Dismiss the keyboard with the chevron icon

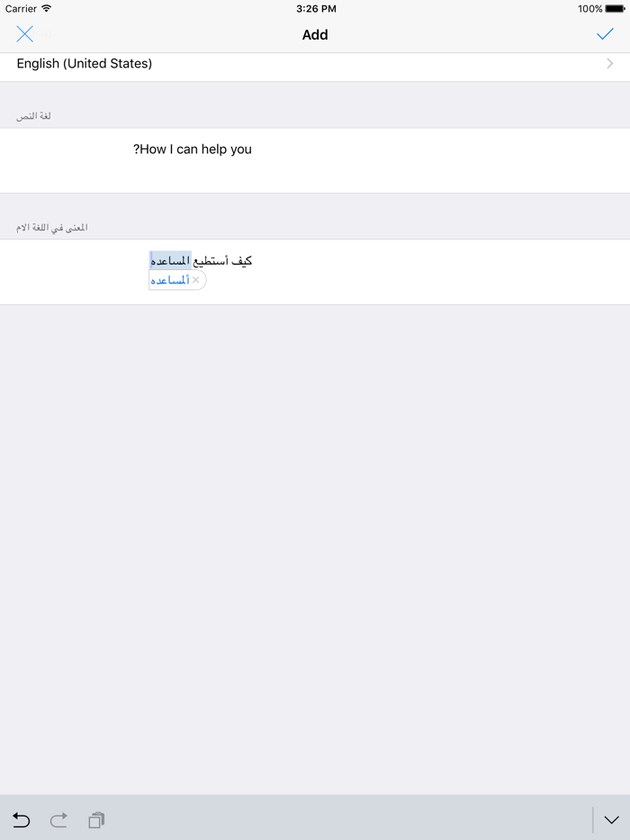click(x=612, y=820)
